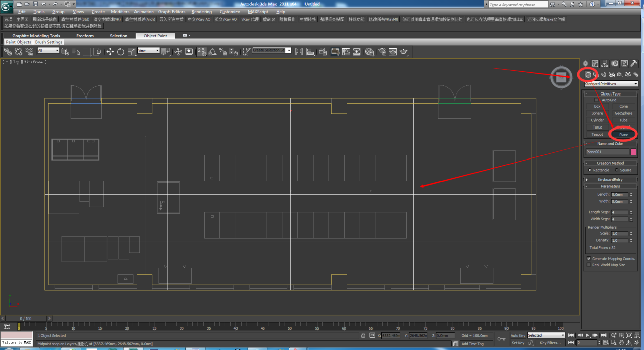Click the GeoSphere primitive button
Screen dimensions: 644x350
tap(623, 113)
